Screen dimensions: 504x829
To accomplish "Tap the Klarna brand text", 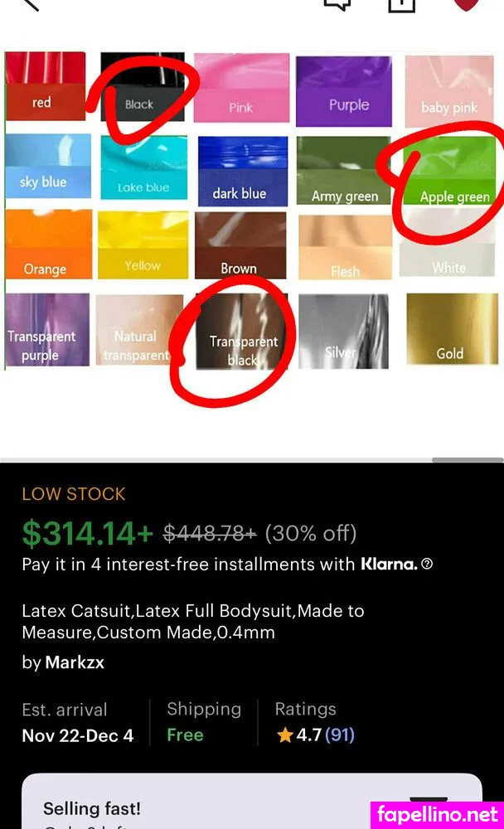I will point(389,564).
